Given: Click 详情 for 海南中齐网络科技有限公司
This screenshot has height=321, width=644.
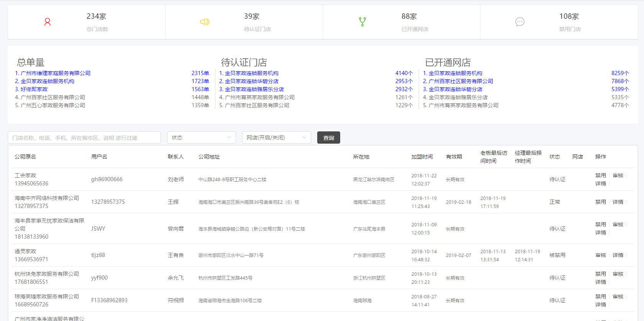Looking at the screenshot, I should tap(618, 202).
